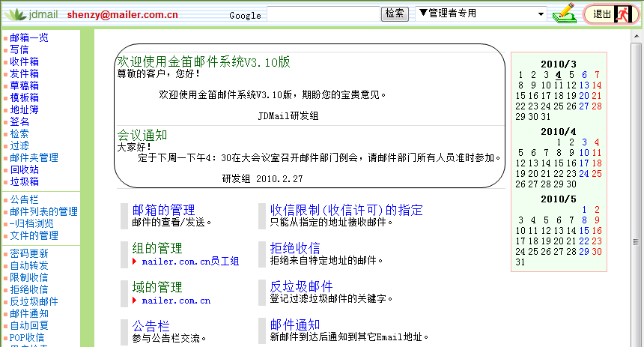644x347 pixels.
Task: Click the 会议通知 announcement title
Action: coord(142,135)
